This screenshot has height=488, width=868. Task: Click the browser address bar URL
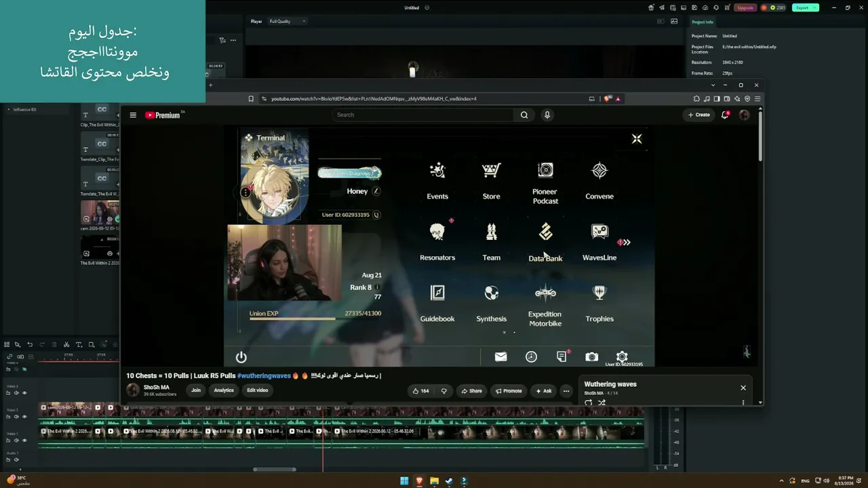[374, 99]
